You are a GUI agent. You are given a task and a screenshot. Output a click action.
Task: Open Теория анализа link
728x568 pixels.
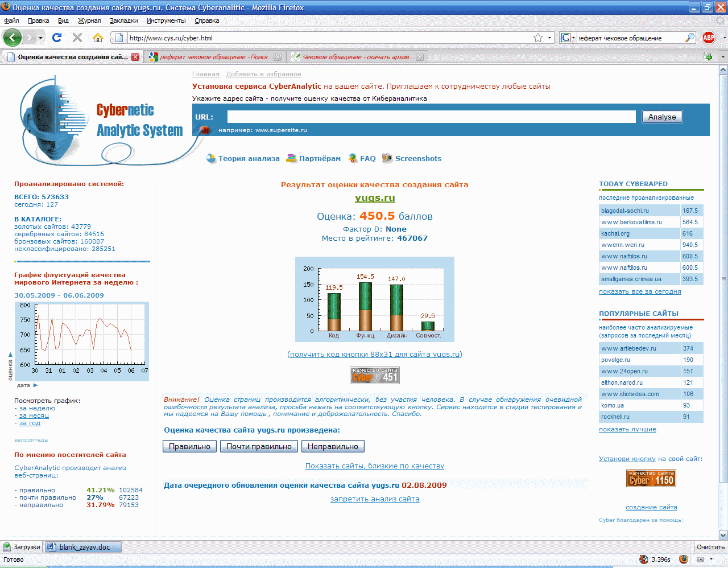tap(249, 159)
